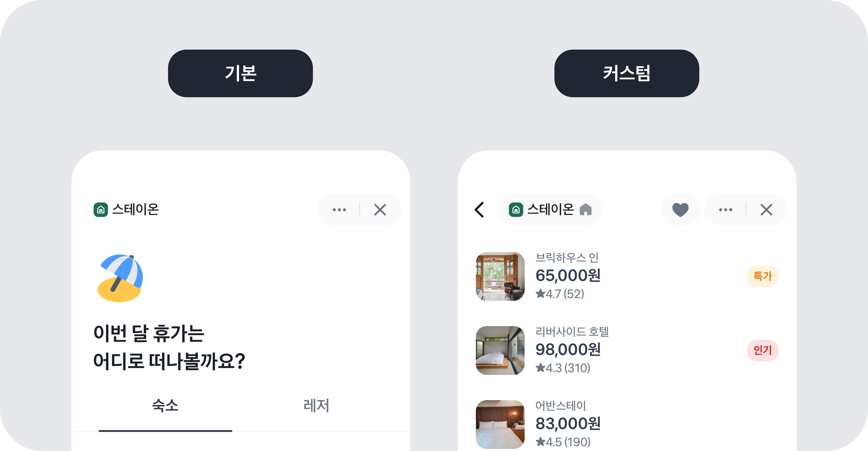Click the beach umbrella illustration
Screen dimensions: 868x451
[x=120, y=278]
